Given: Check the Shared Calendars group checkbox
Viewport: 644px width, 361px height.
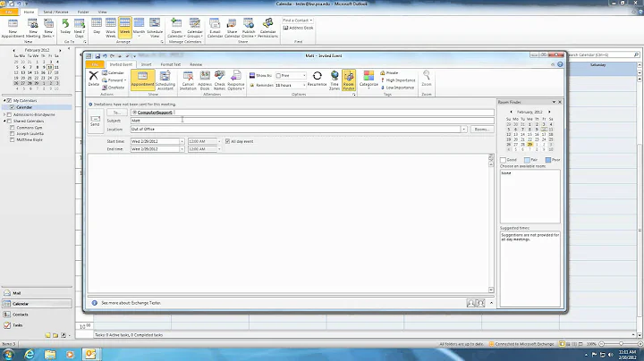Looking at the screenshot, I should 10,121.
